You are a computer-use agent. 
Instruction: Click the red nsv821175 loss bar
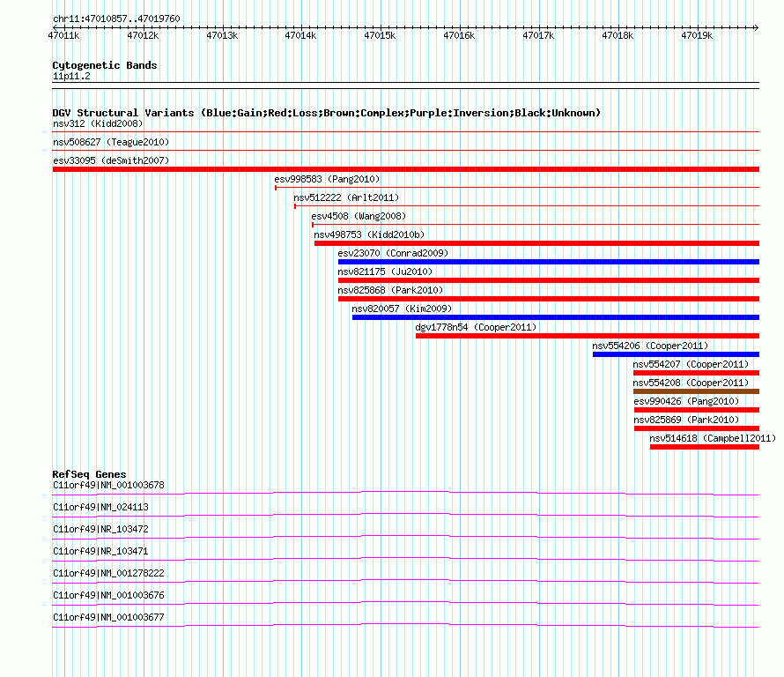pyautogui.click(x=549, y=280)
